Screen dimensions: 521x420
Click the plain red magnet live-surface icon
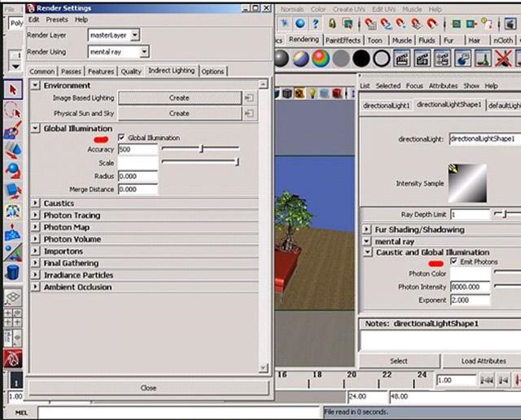431,24
